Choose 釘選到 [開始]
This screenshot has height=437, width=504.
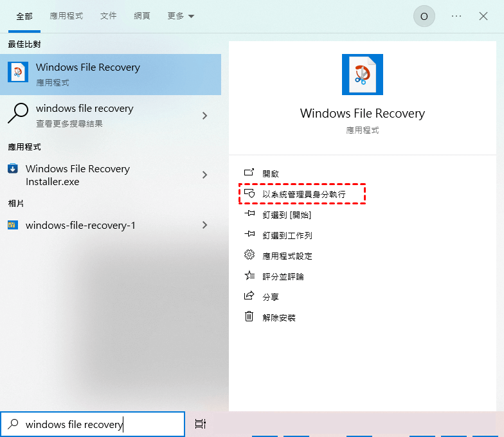(287, 215)
